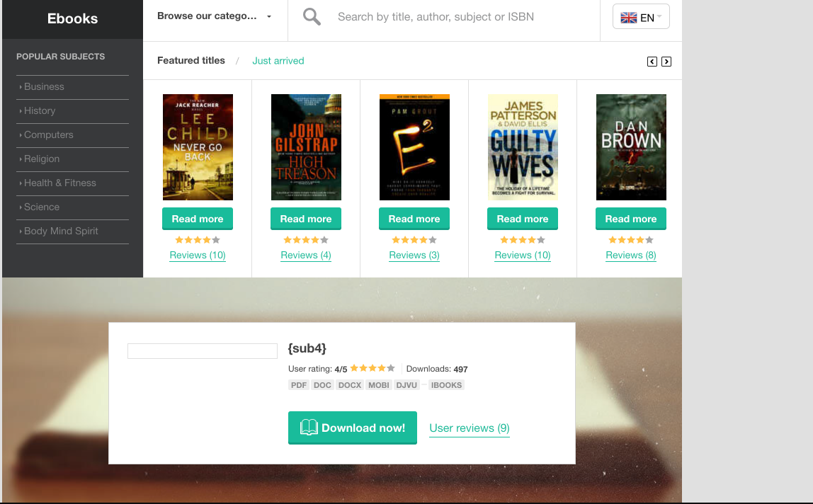Viewport: 813px width, 504px height.
Task: Click James Patterson Guilty Wives cover
Action: coord(523,147)
